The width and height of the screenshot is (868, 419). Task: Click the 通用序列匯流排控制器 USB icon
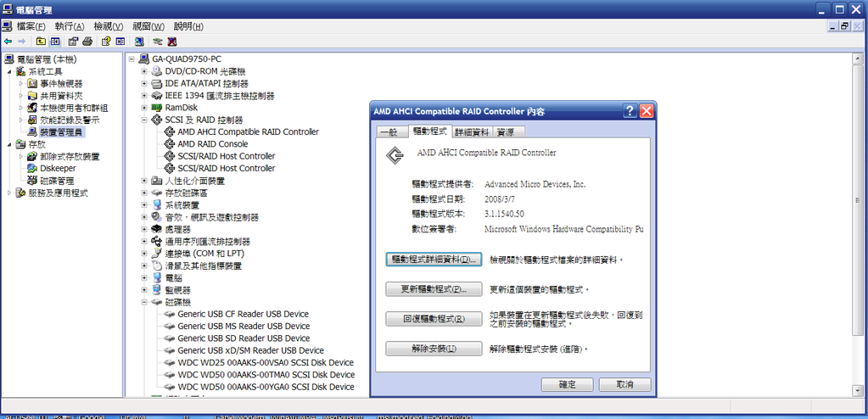[157, 242]
